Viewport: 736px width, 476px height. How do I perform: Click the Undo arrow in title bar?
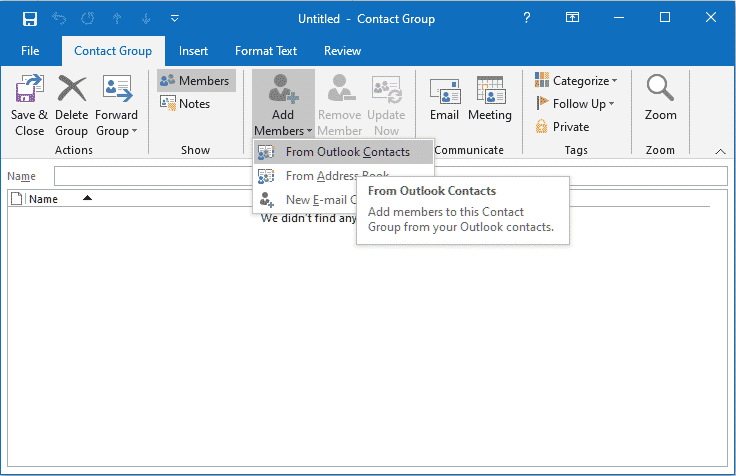(x=59, y=18)
